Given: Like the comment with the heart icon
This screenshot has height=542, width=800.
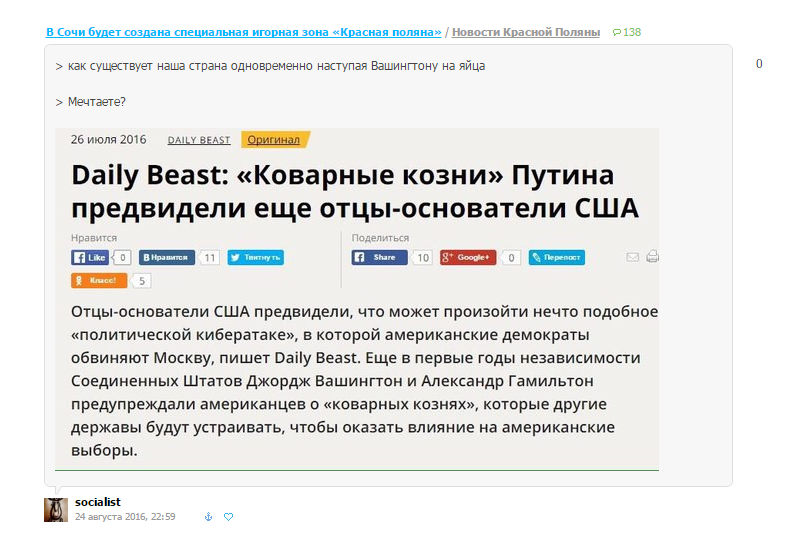Looking at the screenshot, I should point(228,517).
